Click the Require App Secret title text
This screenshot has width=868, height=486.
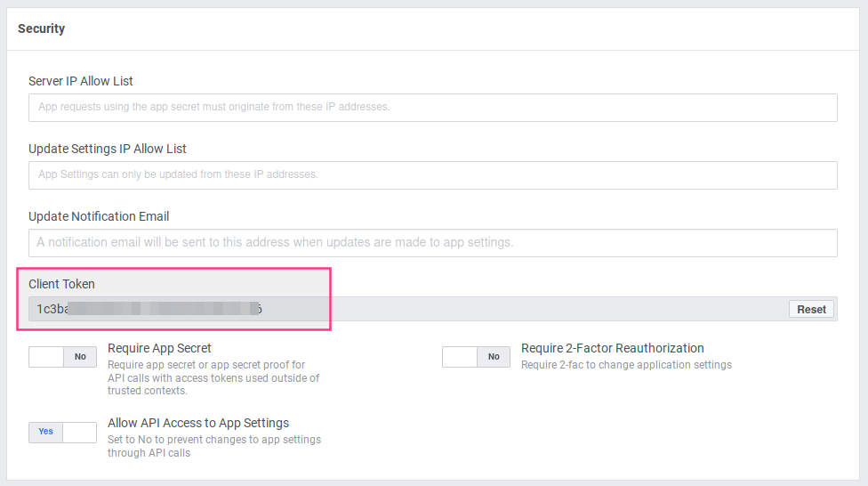(x=159, y=348)
